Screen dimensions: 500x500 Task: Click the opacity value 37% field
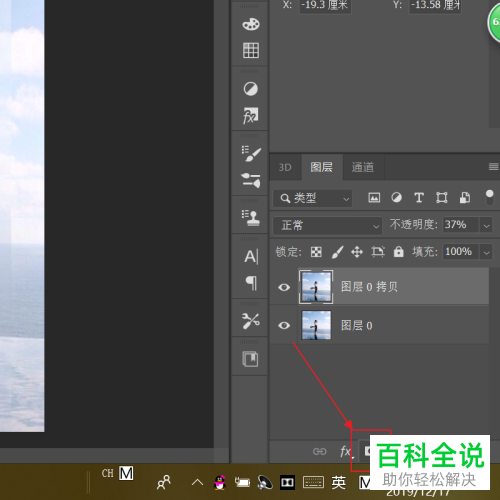[461, 225]
